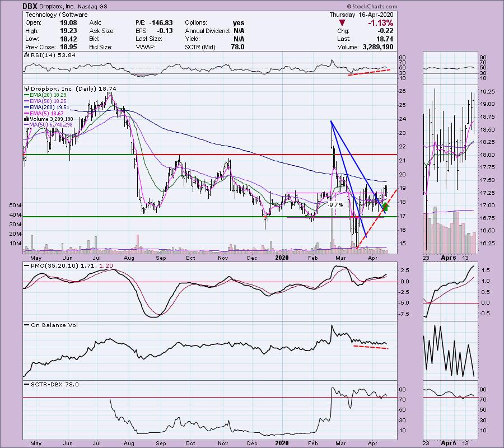This screenshot has width=504, height=448.
Task: Click the pink 'EMA(5) 18.67' legend entry
Action: pyautogui.click(x=46, y=114)
